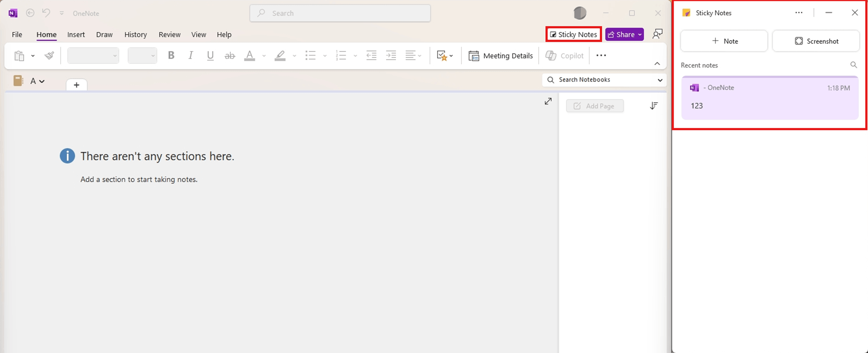Expand the highlight color picker arrow
This screenshot has width=868, height=353.
[294, 56]
